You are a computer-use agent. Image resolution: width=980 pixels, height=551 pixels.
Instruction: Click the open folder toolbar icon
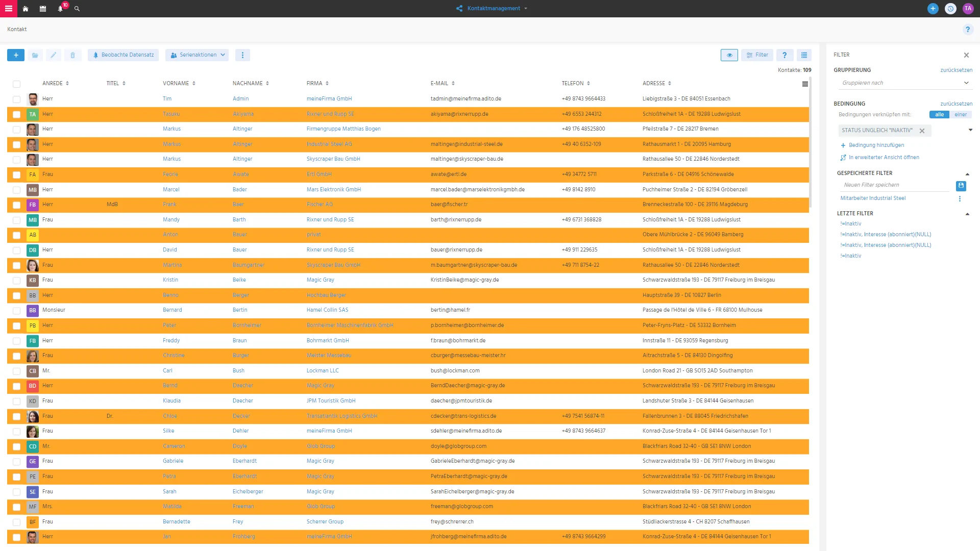pyautogui.click(x=35, y=55)
